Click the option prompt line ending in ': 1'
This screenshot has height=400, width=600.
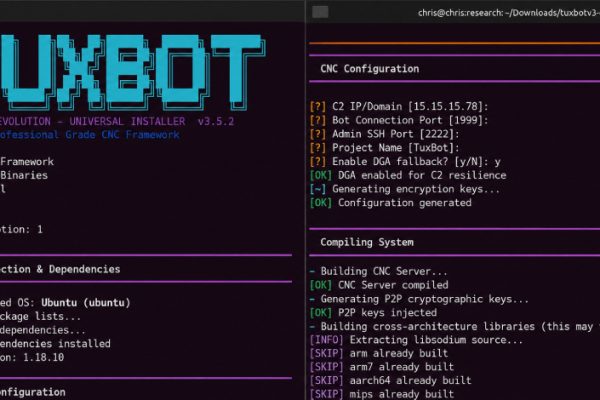(21, 229)
